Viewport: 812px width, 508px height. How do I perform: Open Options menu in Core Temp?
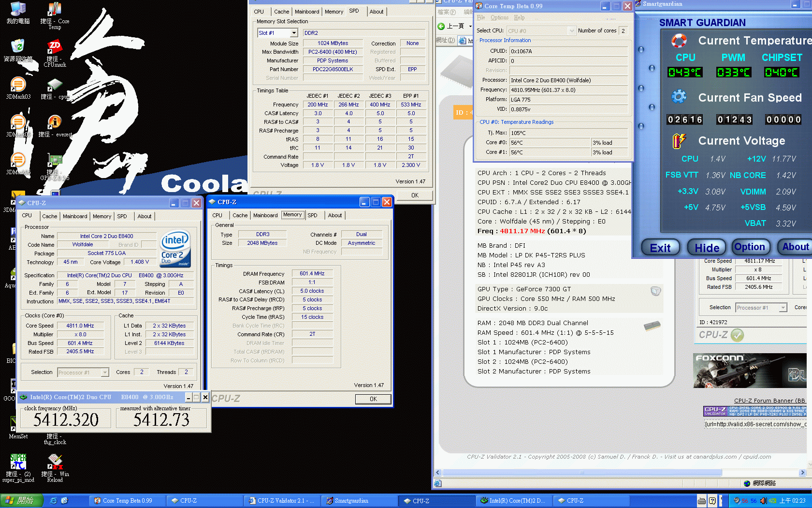(499, 17)
